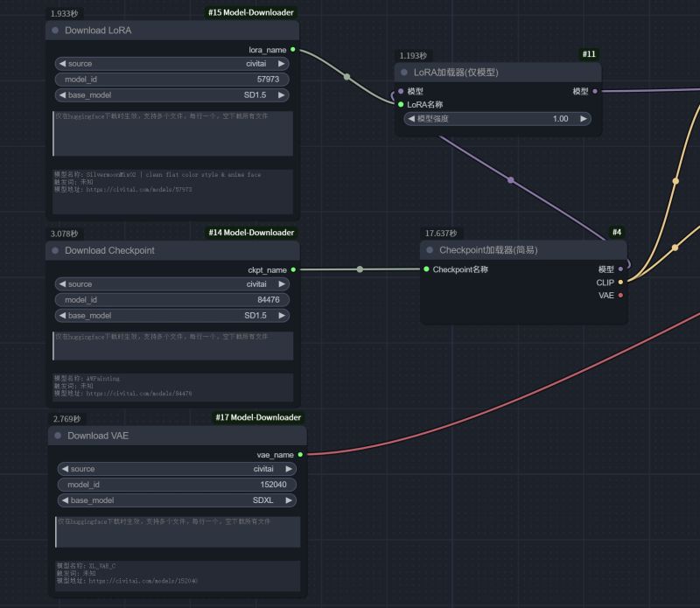This screenshot has width=700, height=608.
Task: Select the Download Checkpoint node title
Action: 110,250
